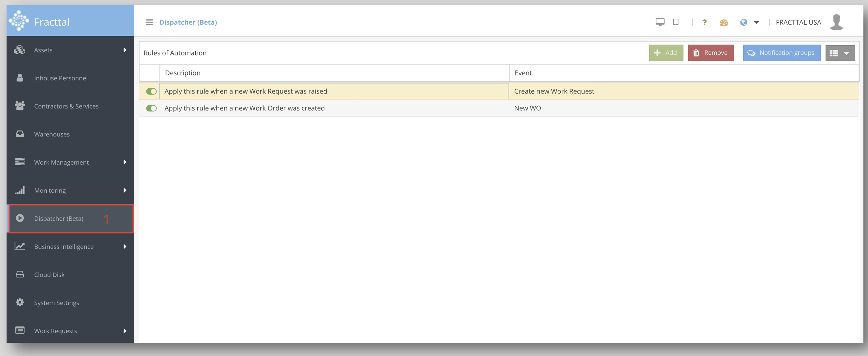
Task: Go to the System Settings menu
Action: [x=56, y=303]
